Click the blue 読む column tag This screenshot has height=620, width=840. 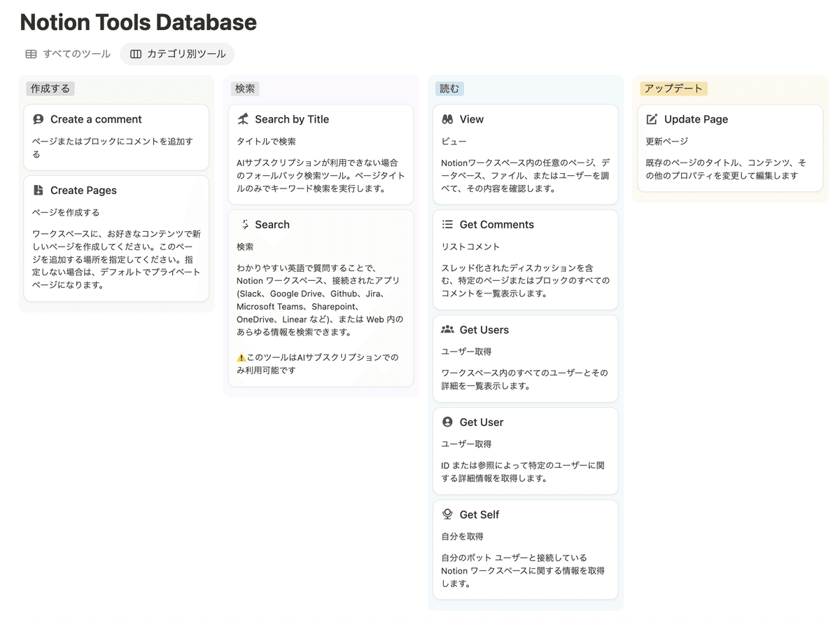click(449, 89)
